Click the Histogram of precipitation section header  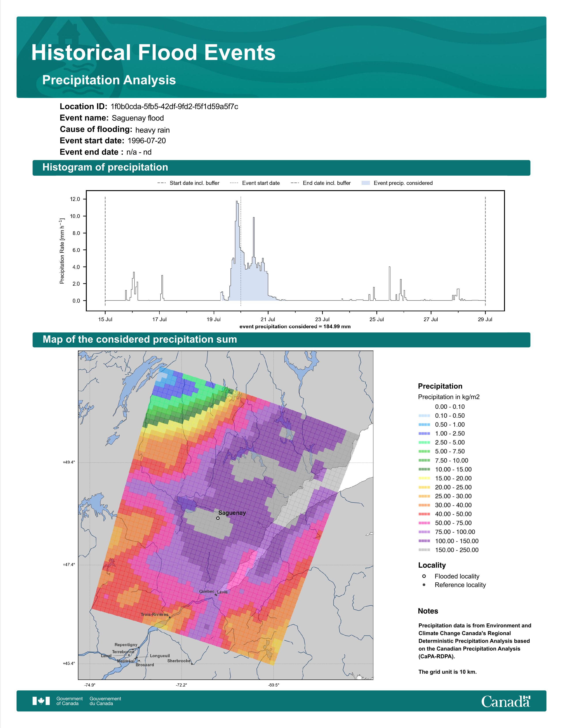[281, 168]
